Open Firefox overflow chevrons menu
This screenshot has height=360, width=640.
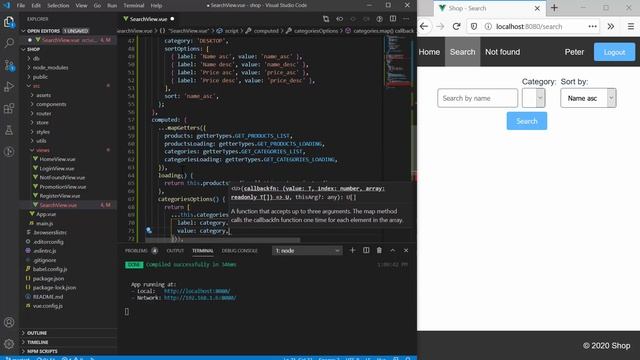[x=611, y=27]
